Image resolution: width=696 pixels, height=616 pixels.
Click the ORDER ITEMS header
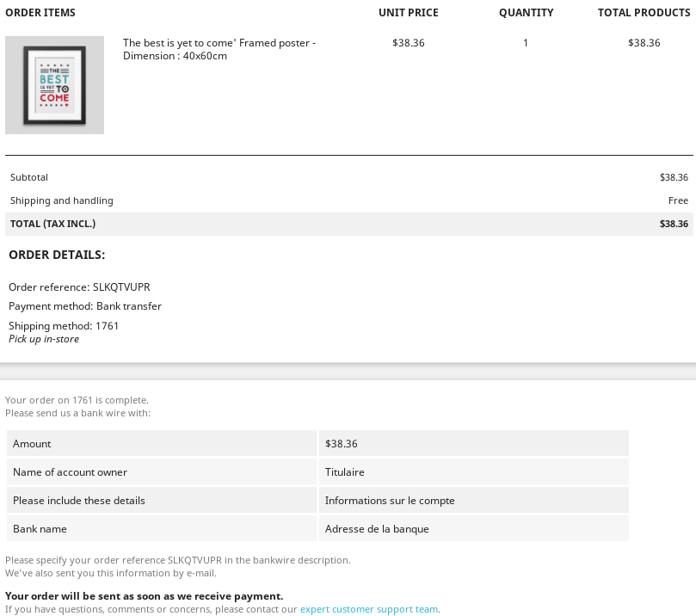(x=41, y=12)
